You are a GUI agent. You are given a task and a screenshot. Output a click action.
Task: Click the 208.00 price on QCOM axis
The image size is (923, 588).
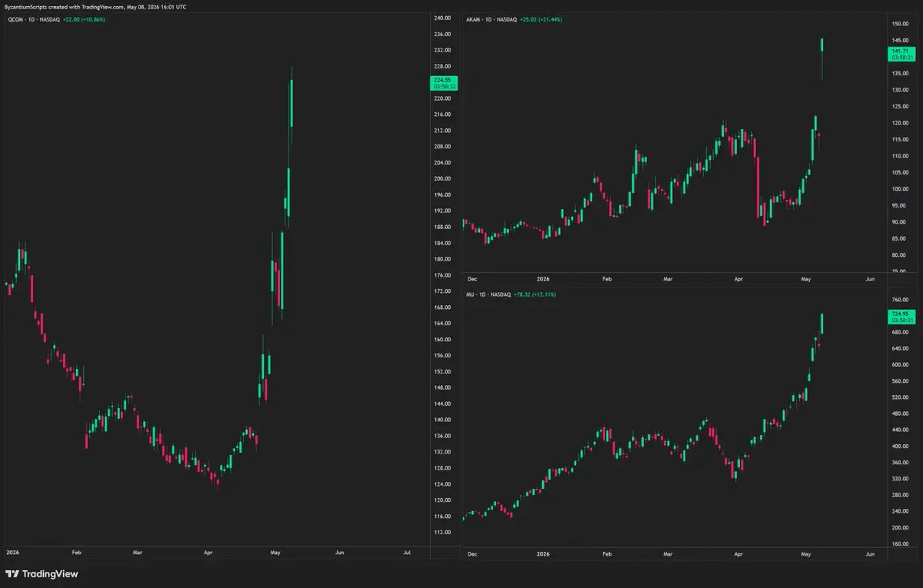pyautogui.click(x=442, y=147)
